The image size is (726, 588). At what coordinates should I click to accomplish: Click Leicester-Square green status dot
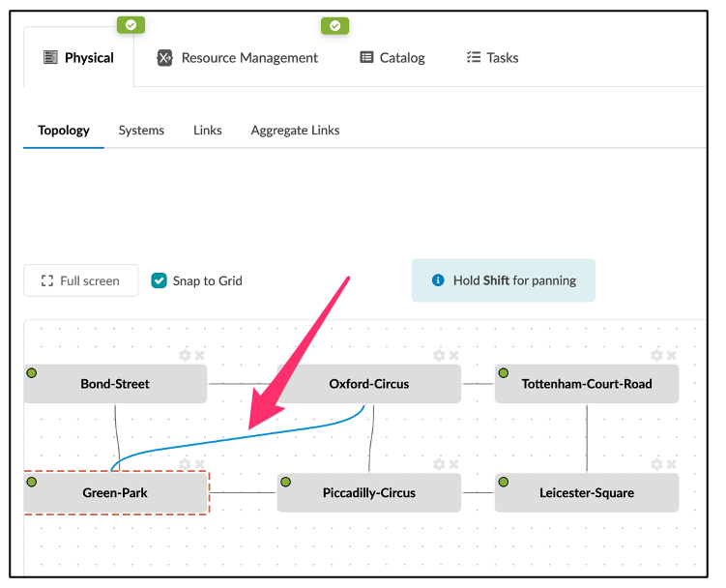504,482
